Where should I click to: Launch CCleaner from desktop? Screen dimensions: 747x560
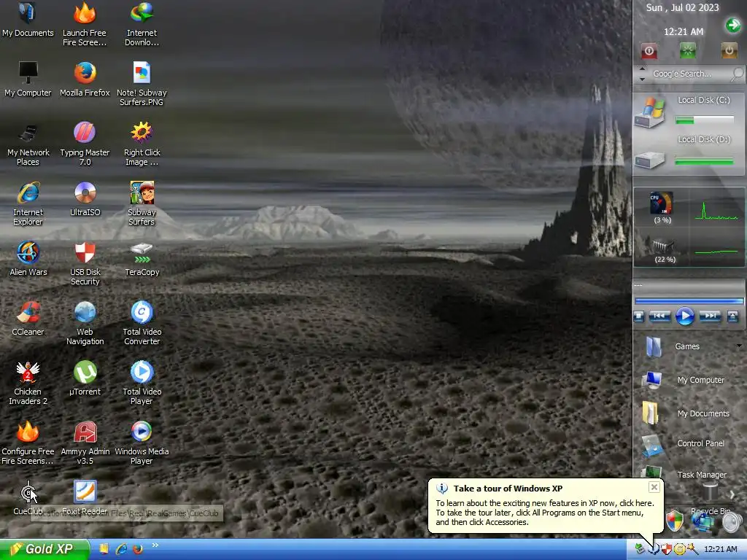pyautogui.click(x=28, y=319)
